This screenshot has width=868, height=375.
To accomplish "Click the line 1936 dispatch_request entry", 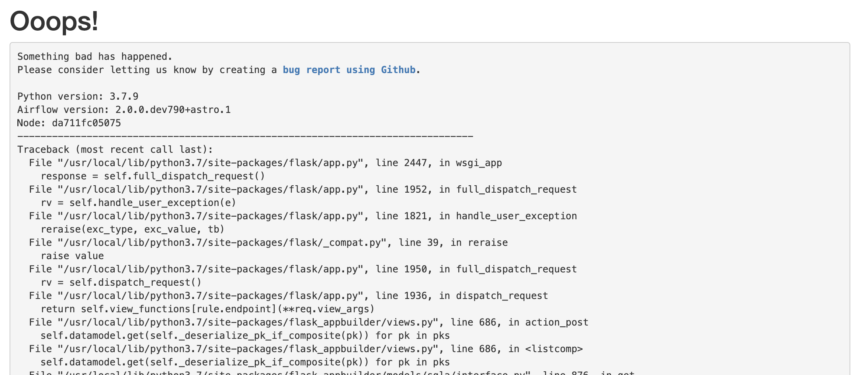I will pyautogui.click(x=288, y=296).
